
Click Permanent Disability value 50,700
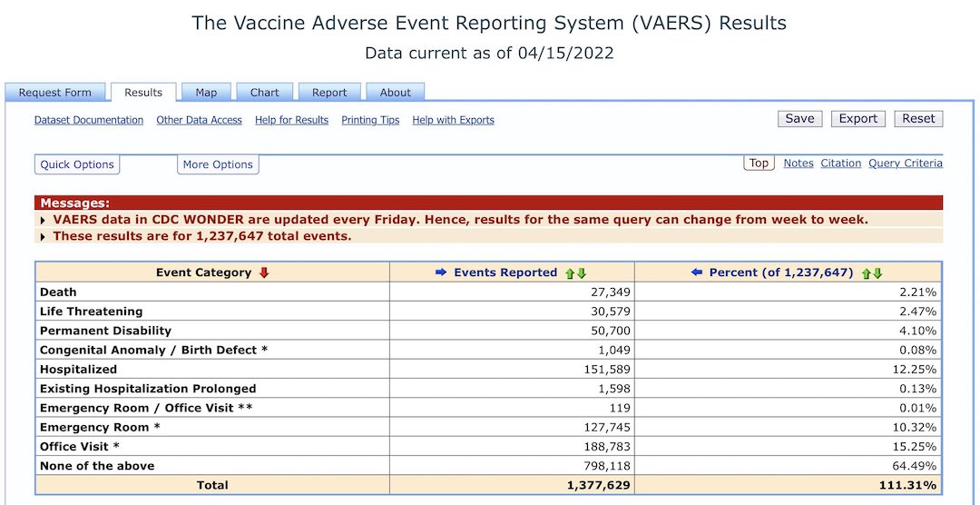click(x=611, y=331)
